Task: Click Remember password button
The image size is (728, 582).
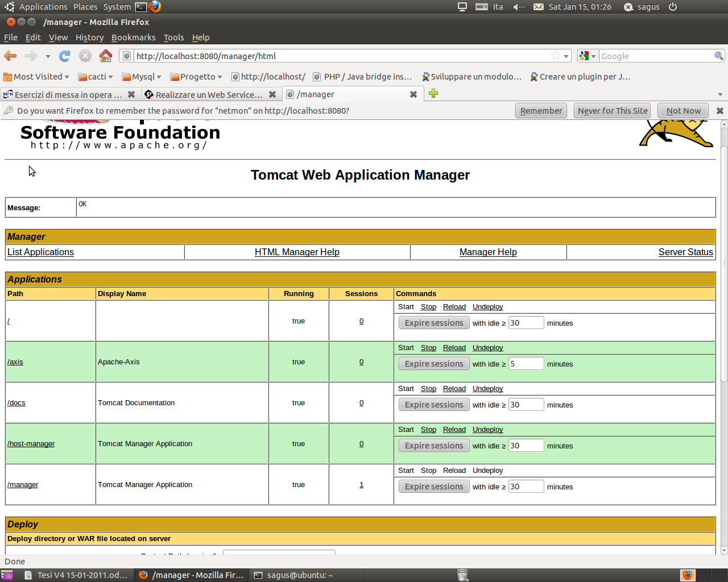Action: (x=541, y=111)
